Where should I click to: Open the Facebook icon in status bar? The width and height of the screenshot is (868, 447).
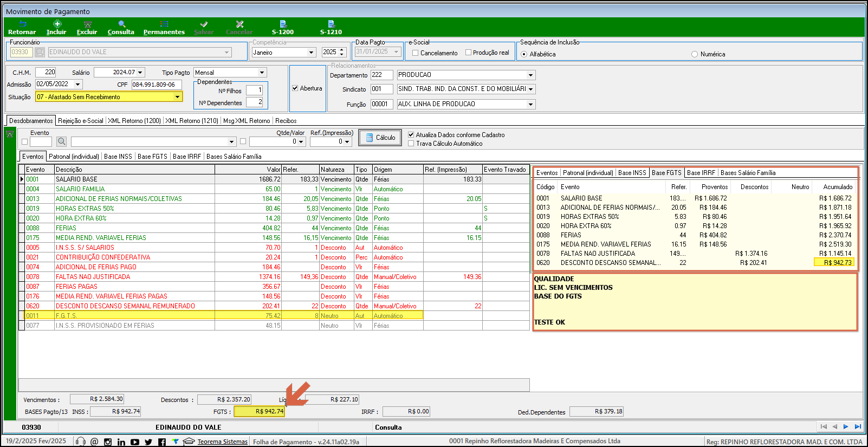coord(162,442)
